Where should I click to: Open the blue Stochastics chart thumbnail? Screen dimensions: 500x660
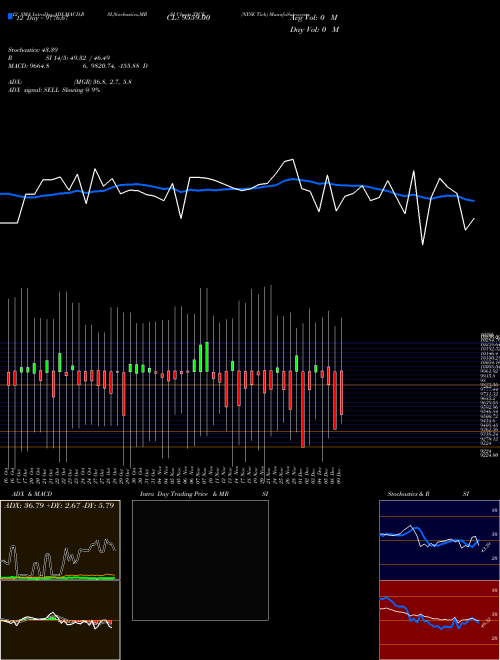439,540
